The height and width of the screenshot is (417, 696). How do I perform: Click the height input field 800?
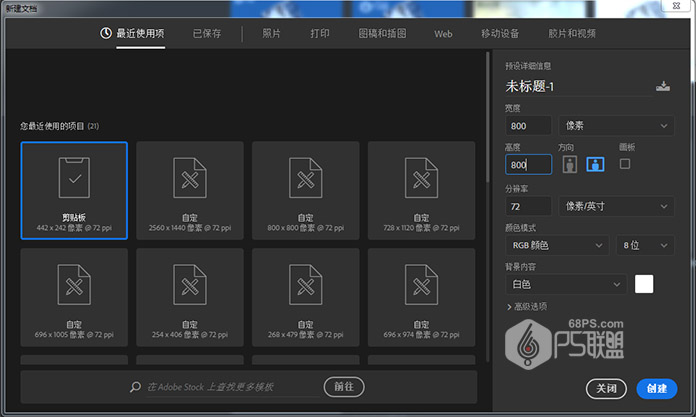[529, 164]
